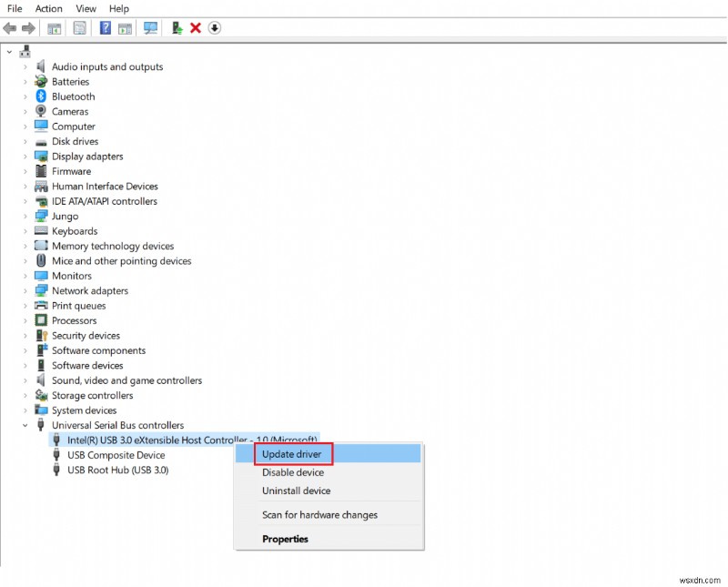Expand Sound, video and game controllers

(x=25, y=380)
